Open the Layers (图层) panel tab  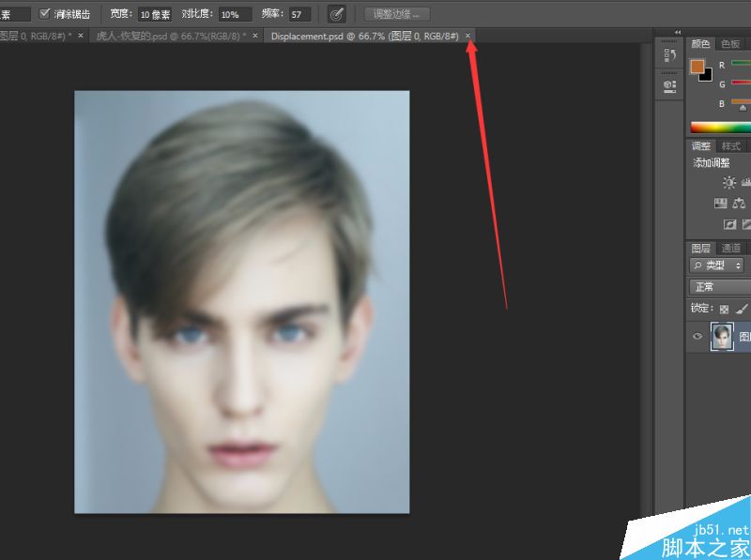pyautogui.click(x=700, y=248)
